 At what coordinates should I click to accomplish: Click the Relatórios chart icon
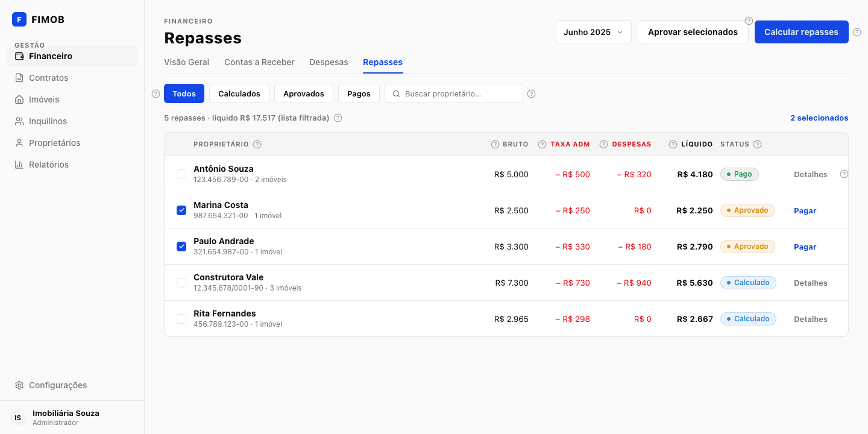(x=19, y=165)
